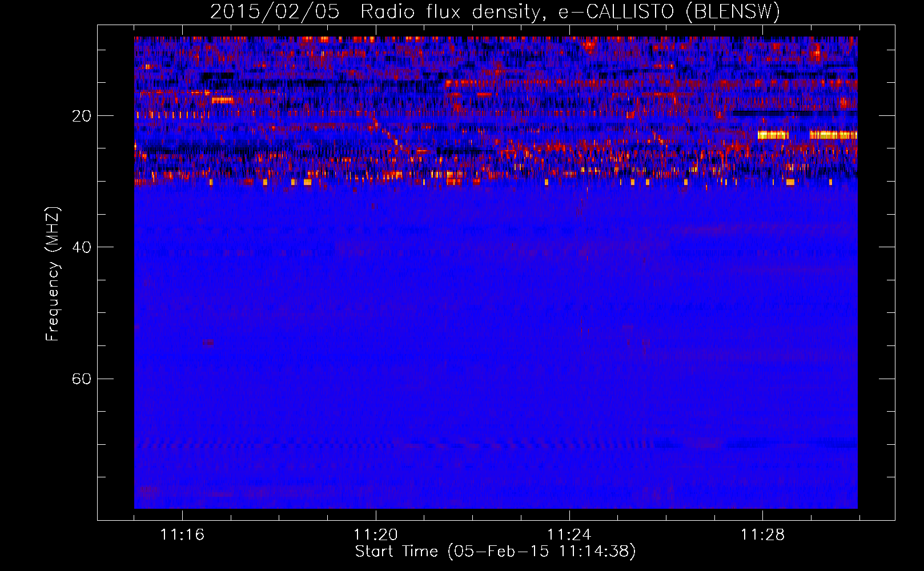The image size is (924, 571).
Task: Click the bright yellow emission band near 11:28
Action: [773, 135]
